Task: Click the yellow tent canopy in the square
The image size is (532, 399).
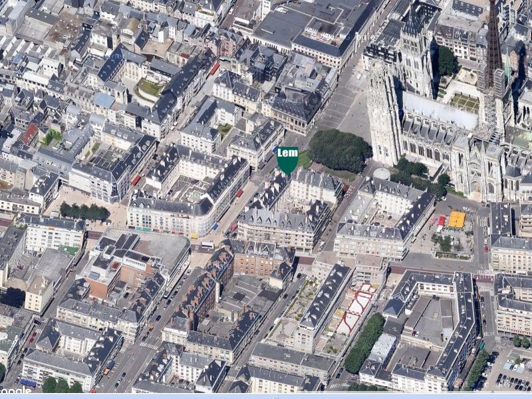Action: (457, 219)
